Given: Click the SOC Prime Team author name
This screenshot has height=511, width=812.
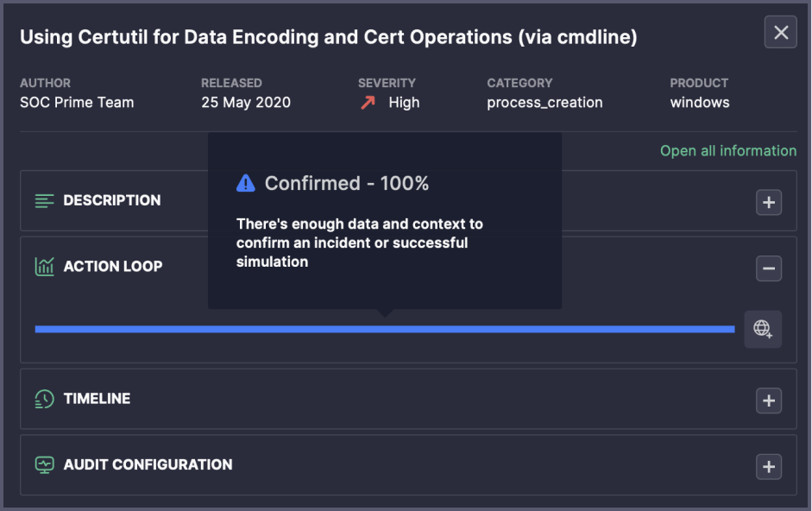Looking at the screenshot, I should [x=77, y=103].
